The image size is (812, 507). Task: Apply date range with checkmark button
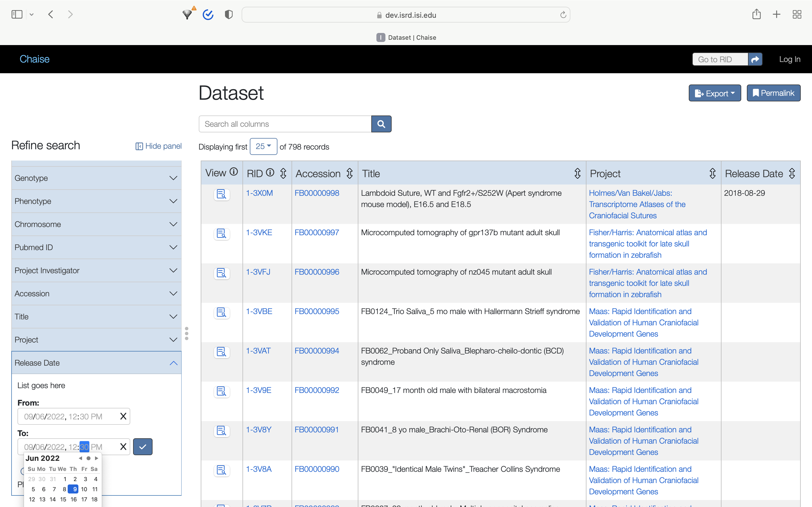point(143,447)
